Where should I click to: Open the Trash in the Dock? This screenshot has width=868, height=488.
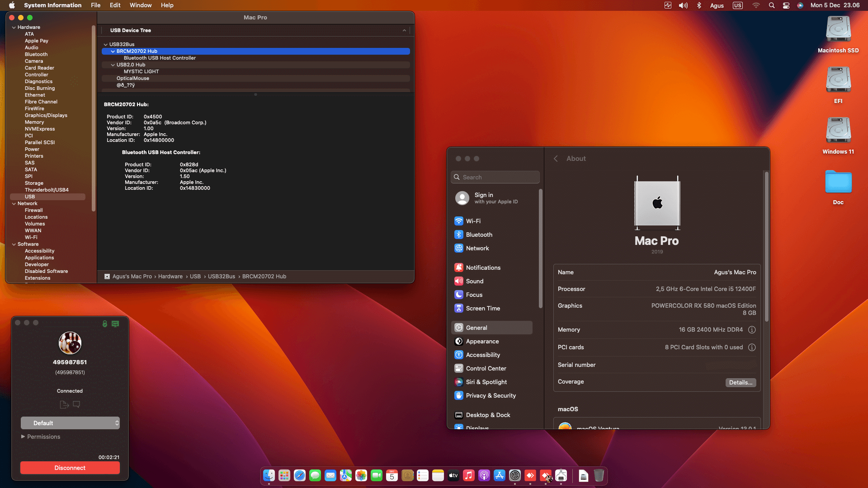point(599,475)
